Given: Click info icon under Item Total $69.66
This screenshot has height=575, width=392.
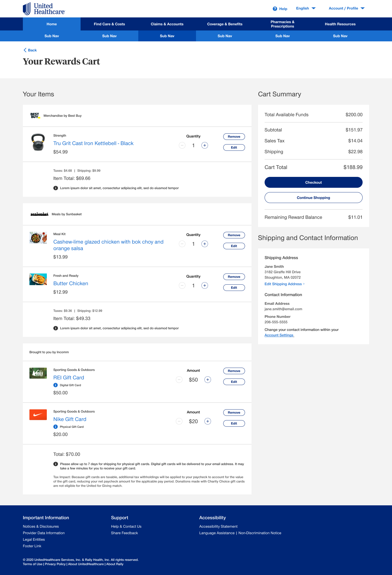Looking at the screenshot, I should (56, 188).
